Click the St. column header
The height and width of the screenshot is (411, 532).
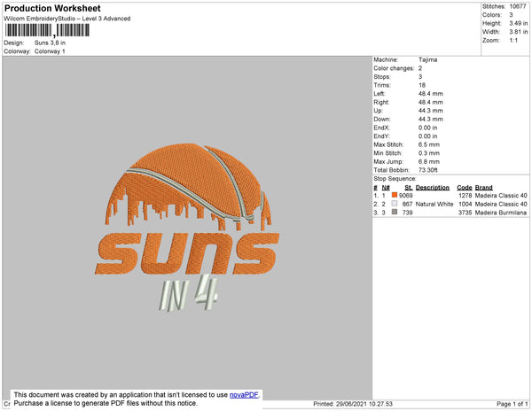[409, 188]
